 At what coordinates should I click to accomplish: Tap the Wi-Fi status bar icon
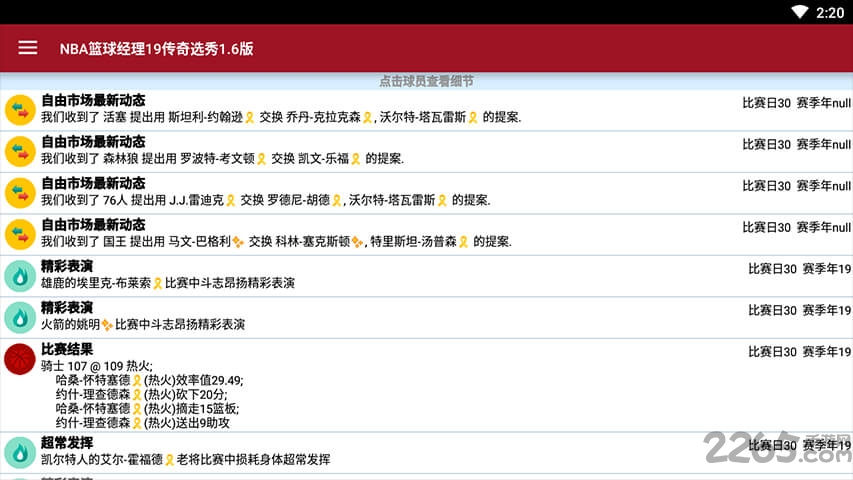pyautogui.click(x=799, y=12)
